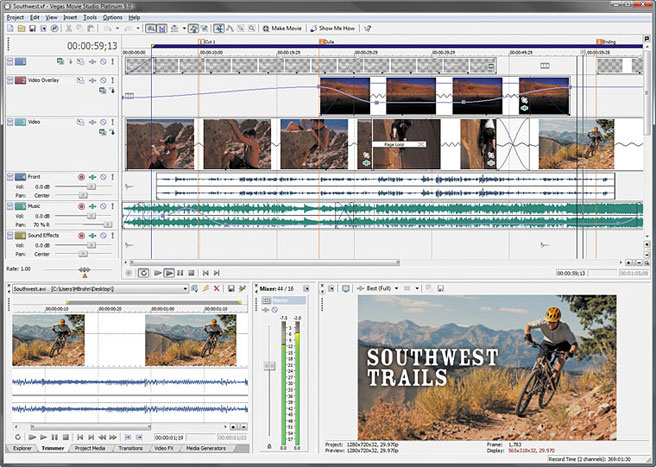656x467 pixels.
Task: Mute the Music audio track
Action: [103, 205]
